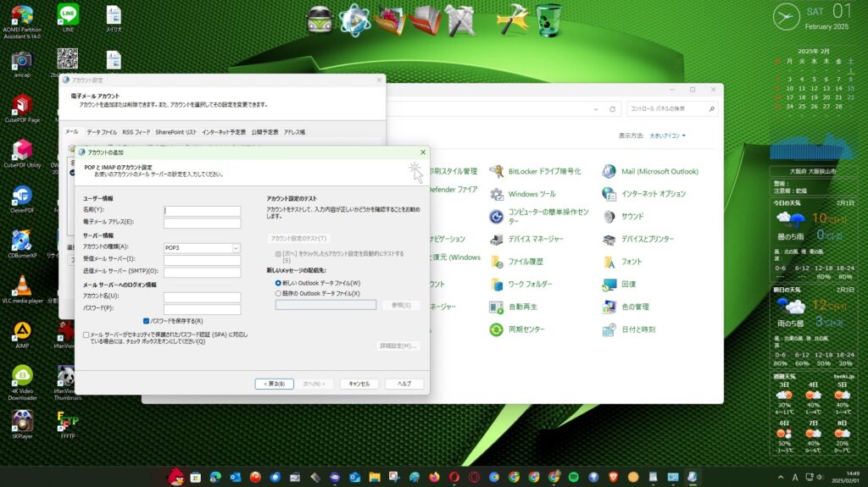Expand the アカウントの種類 POP3 dropdown
The height and width of the screenshot is (487, 868).
[236, 247]
